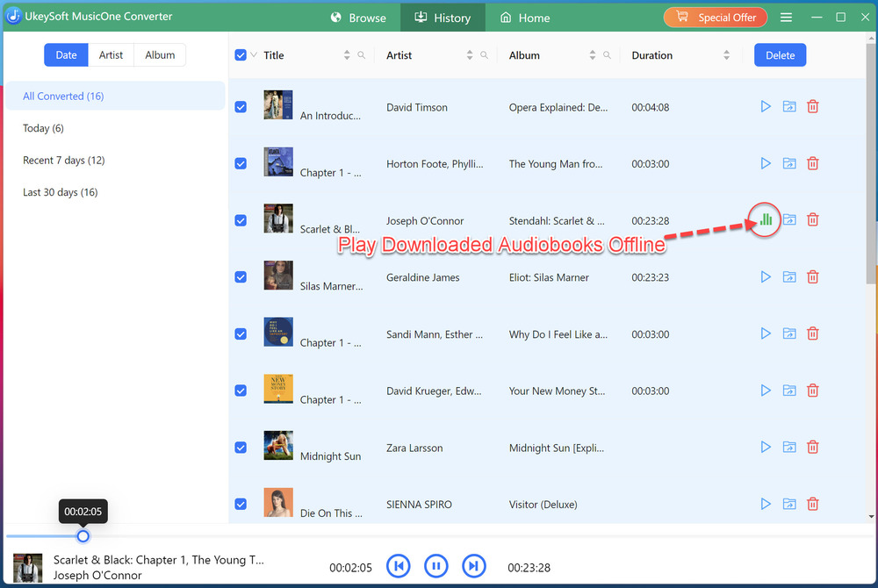The height and width of the screenshot is (588, 878).
Task: Search within the Artist column
Action: (x=485, y=54)
